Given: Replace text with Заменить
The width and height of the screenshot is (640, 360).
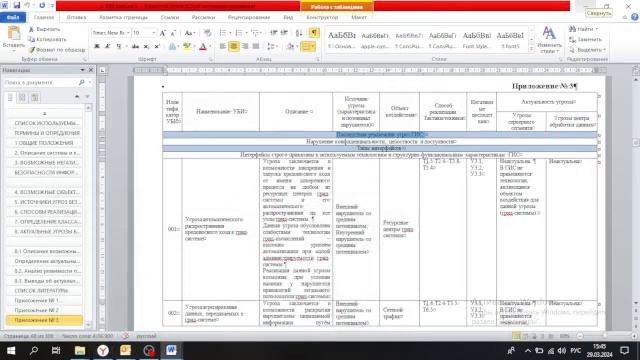Looking at the screenshot, I should (586, 40).
